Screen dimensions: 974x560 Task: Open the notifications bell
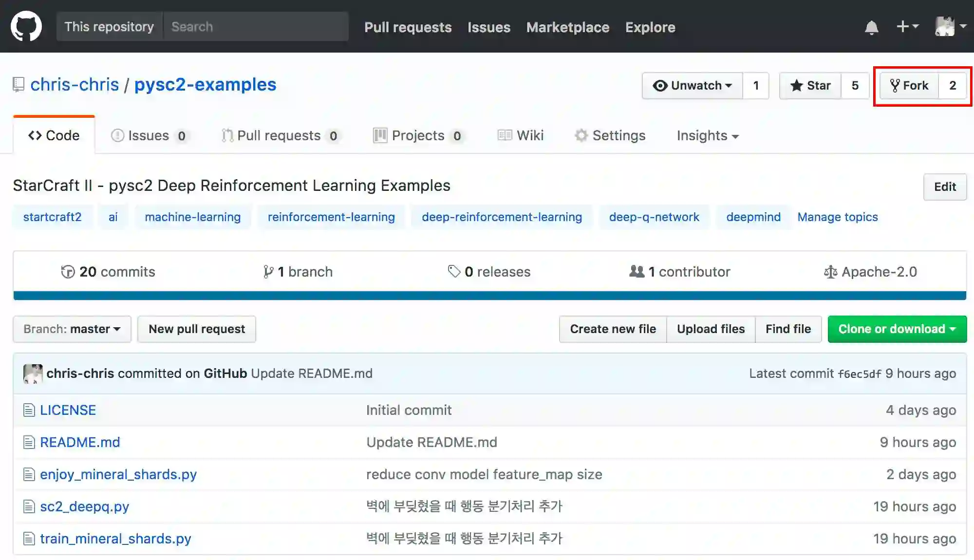[x=871, y=27]
